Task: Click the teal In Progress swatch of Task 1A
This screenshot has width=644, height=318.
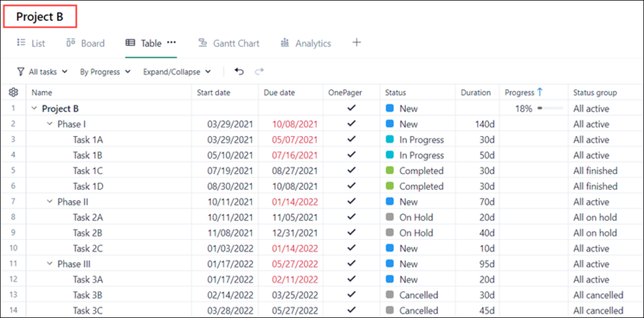Action: pyautogui.click(x=390, y=140)
